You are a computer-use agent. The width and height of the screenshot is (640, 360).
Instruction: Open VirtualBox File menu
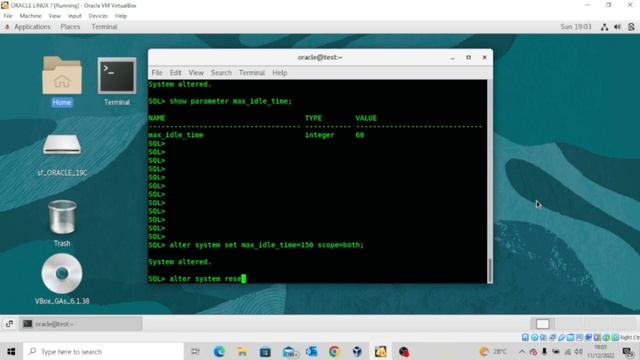point(8,16)
